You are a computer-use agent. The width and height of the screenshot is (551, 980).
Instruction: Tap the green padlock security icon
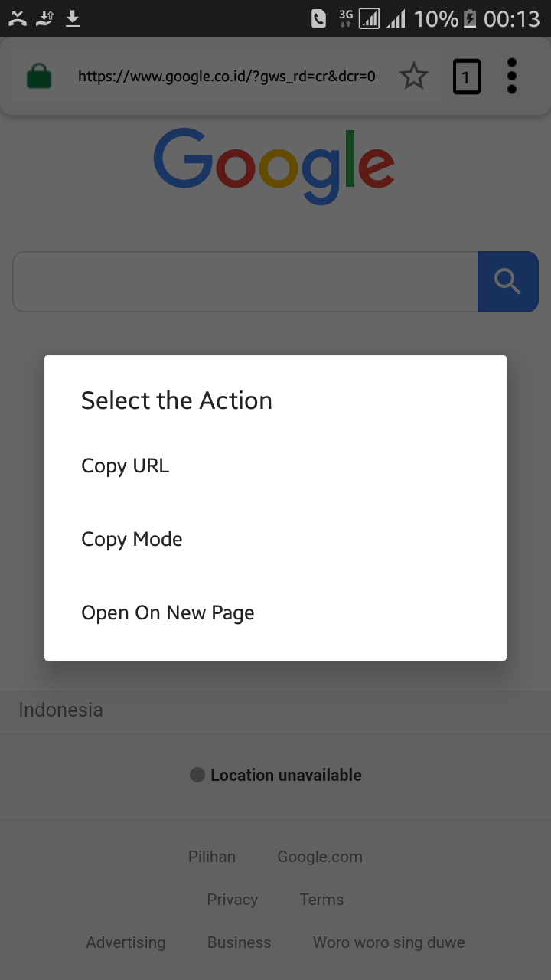click(x=39, y=77)
